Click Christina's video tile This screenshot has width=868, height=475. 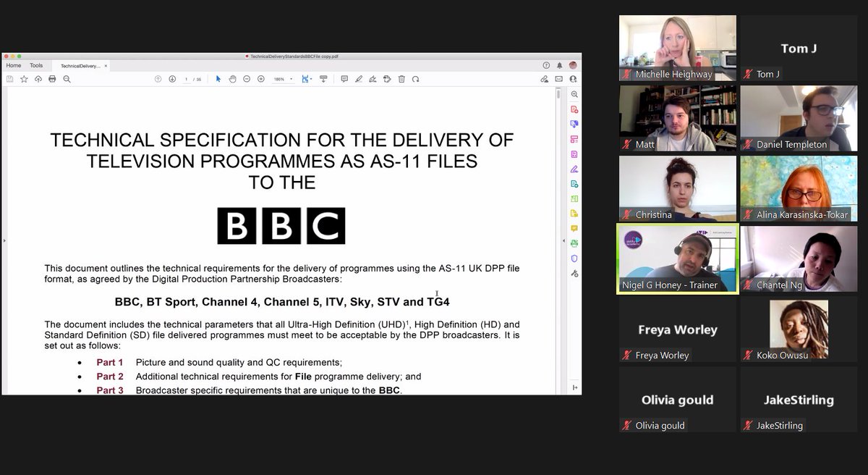point(678,188)
